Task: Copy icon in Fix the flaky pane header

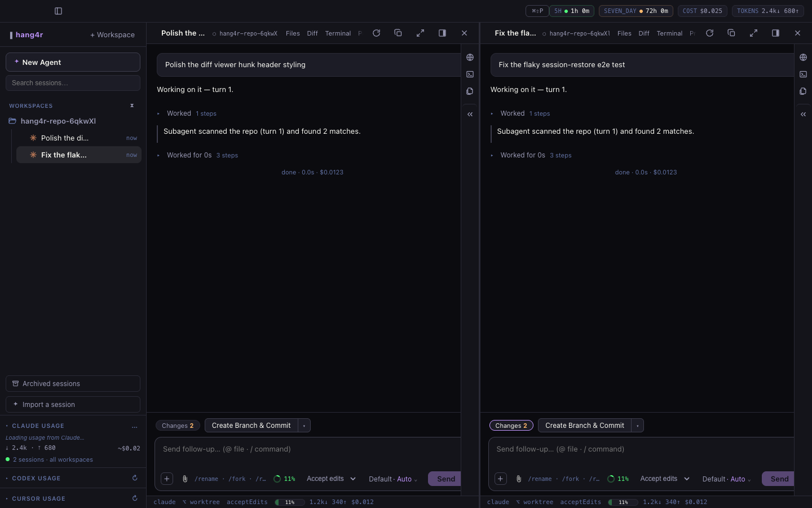Action: [731, 33]
